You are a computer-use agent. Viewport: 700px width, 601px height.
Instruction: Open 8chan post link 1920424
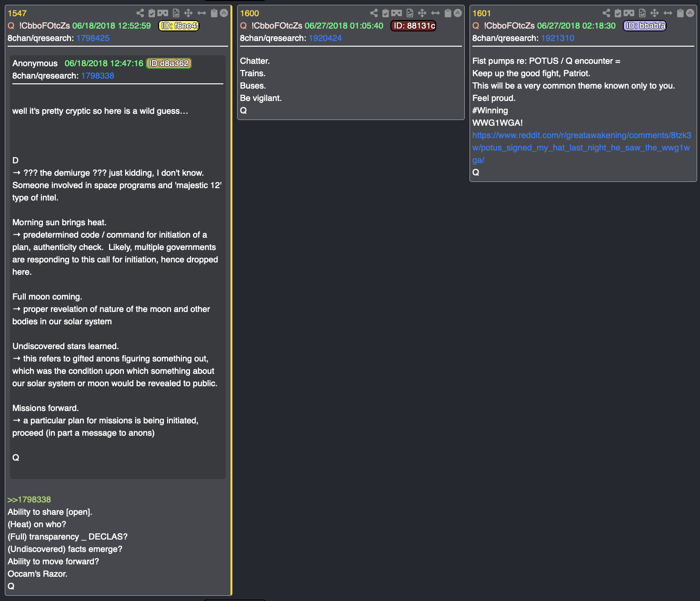325,38
